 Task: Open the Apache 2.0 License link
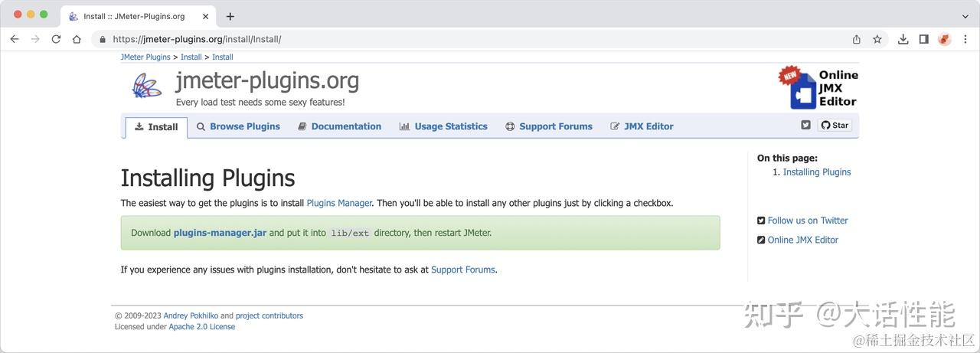[202, 326]
